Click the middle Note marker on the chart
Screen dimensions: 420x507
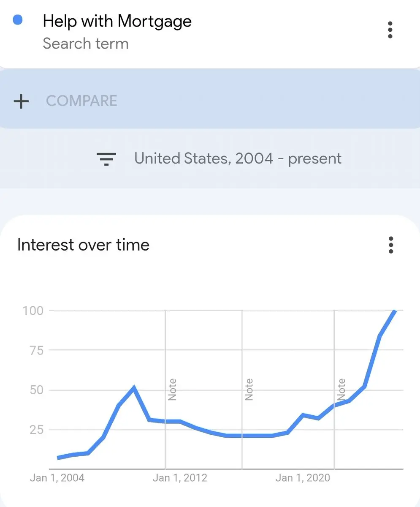(x=249, y=390)
